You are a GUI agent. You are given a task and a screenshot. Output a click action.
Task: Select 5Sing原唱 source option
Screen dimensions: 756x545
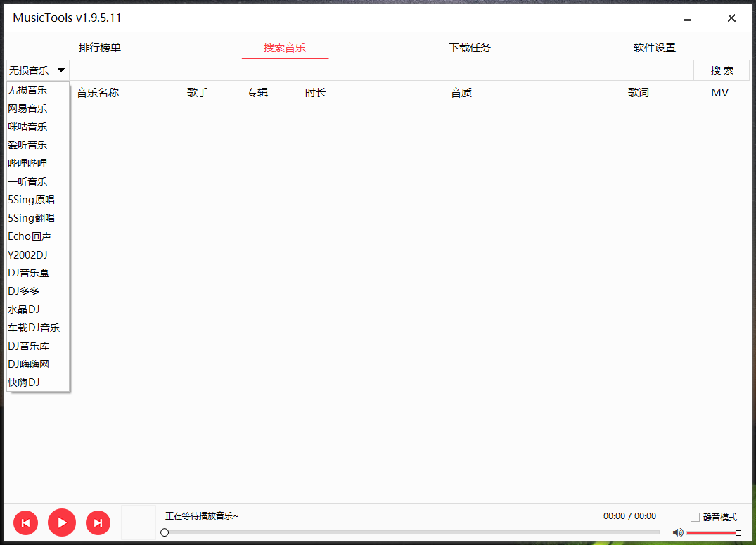pos(38,200)
